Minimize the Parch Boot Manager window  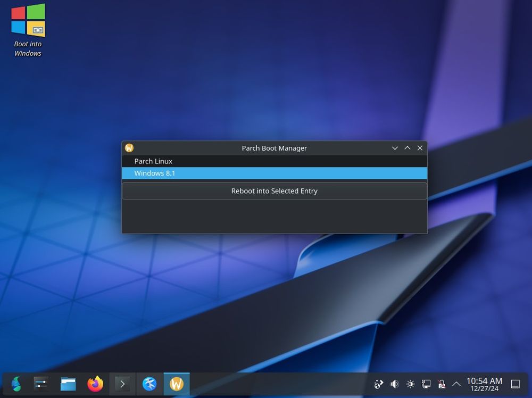pyautogui.click(x=395, y=148)
